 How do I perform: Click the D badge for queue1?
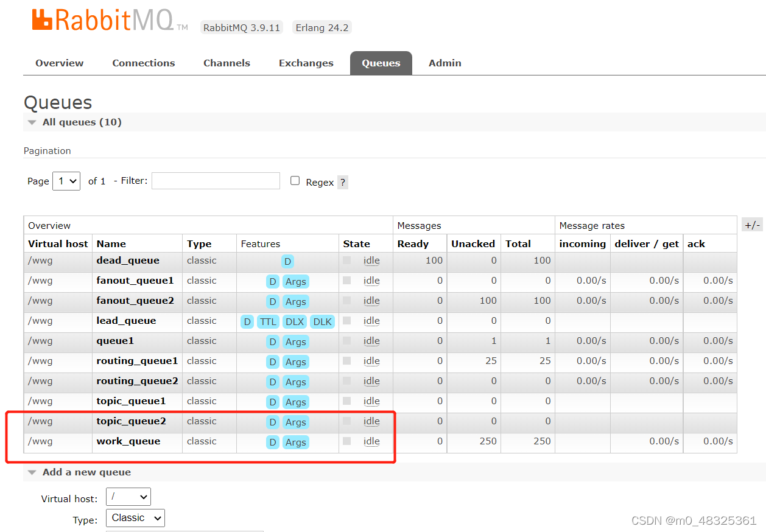(x=273, y=342)
